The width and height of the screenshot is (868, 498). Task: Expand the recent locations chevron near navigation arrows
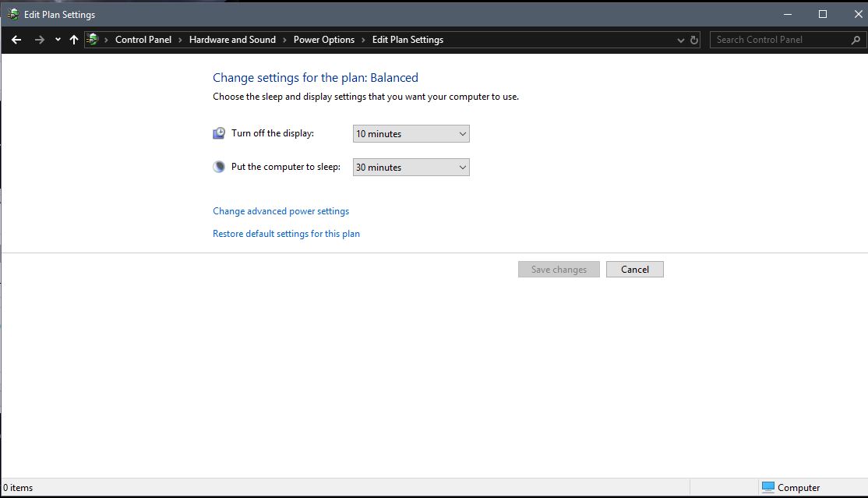click(x=57, y=39)
